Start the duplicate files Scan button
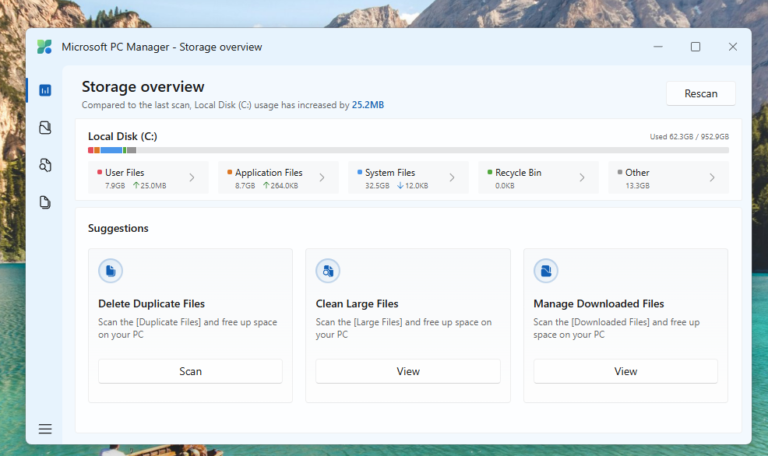768x456 pixels. (x=190, y=371)
